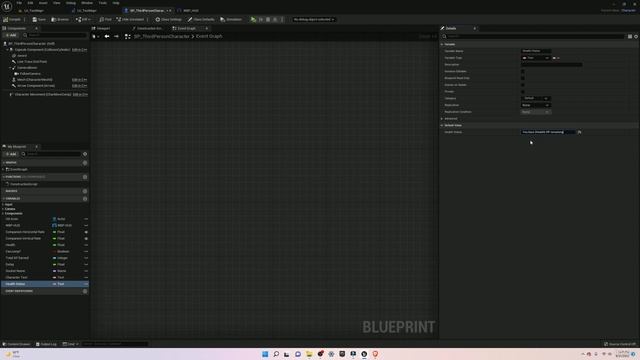Click the Details panel search field
The height and width of the screenshot is (360, 640).
click(533, 36)
